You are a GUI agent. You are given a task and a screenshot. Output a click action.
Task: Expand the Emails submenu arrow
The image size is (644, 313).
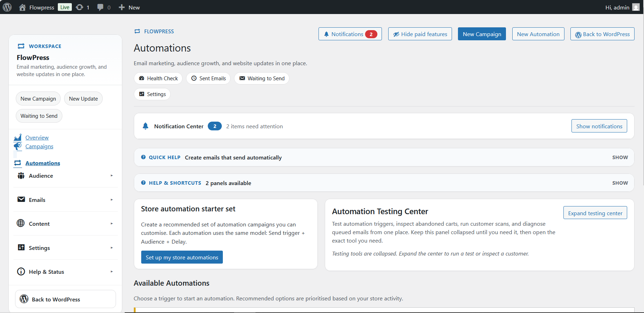(112, 200)
